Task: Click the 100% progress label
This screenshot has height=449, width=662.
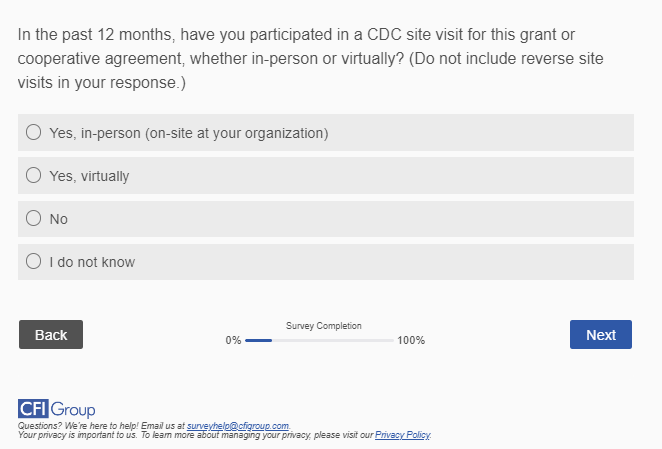Action: click(x=411, y=341)
